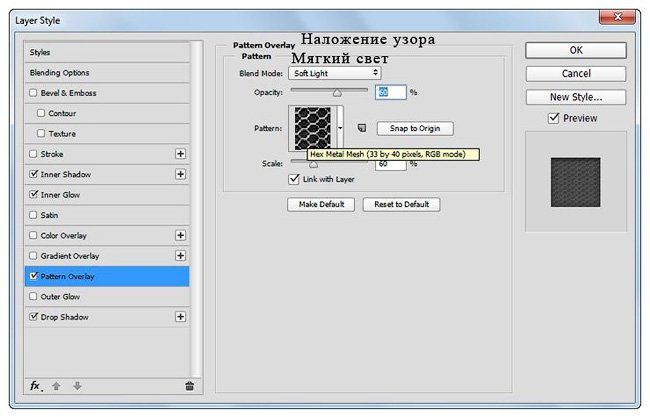Select the Styles item in sidebar
Viewport: 650px width, 417px height.
point(40,52)
